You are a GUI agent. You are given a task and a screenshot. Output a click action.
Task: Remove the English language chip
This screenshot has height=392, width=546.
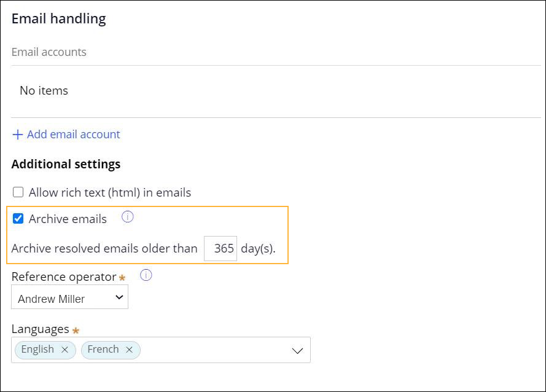pos(65,350)
